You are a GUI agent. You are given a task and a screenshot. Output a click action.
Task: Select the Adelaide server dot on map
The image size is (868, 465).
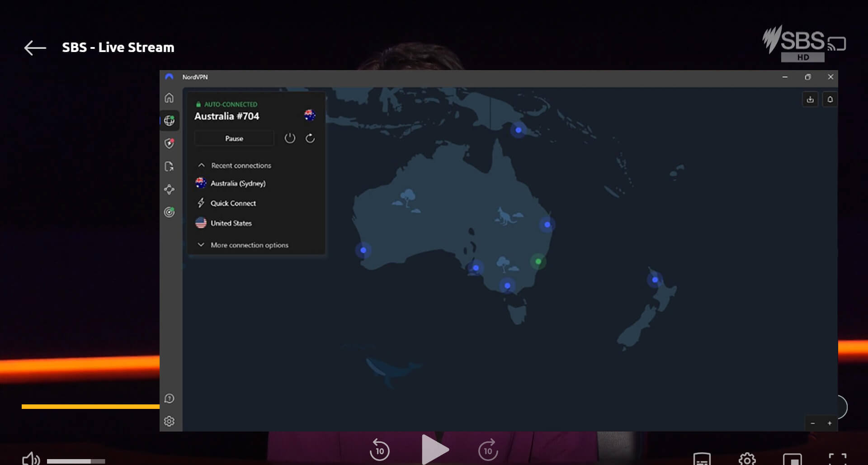pos(476,268)
